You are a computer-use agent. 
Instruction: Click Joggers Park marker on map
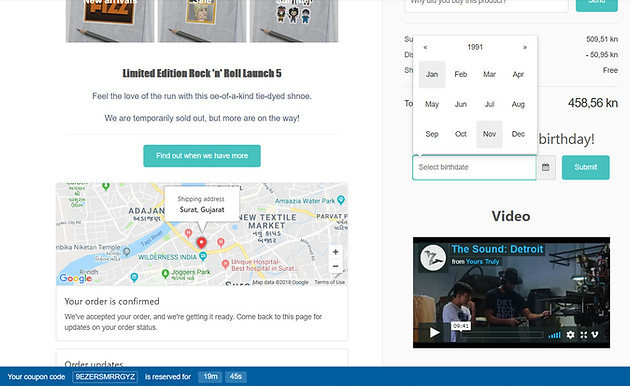tap(165, 274)
